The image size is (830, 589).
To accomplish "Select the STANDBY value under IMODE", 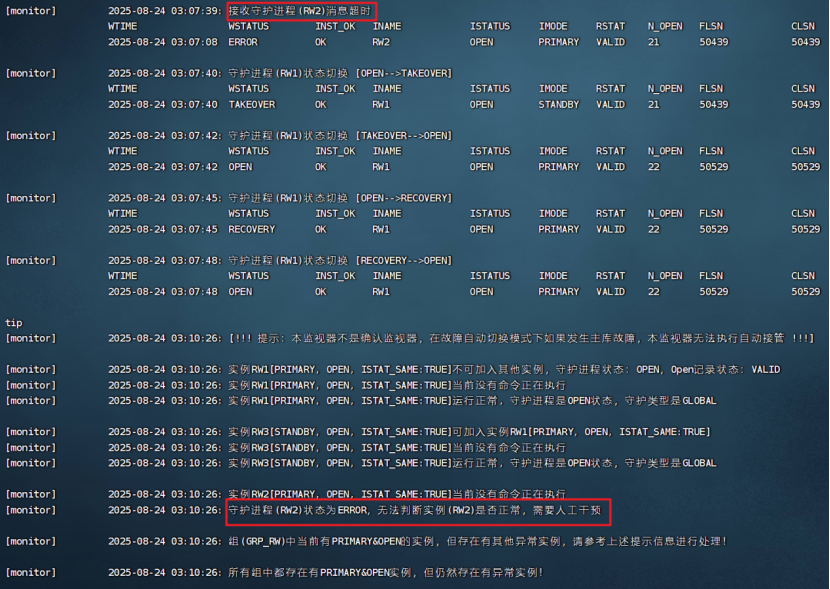I will 558,105.
